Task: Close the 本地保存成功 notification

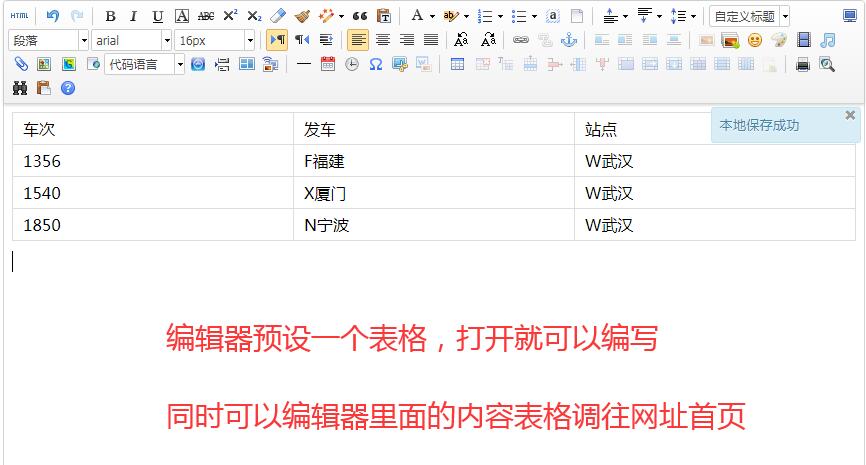Action: click(850, 115)
